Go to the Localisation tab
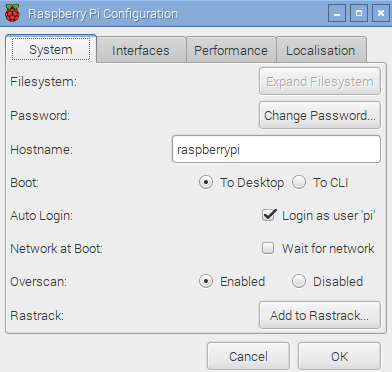This screenshot has width=392, height=372. pos(321,50)
